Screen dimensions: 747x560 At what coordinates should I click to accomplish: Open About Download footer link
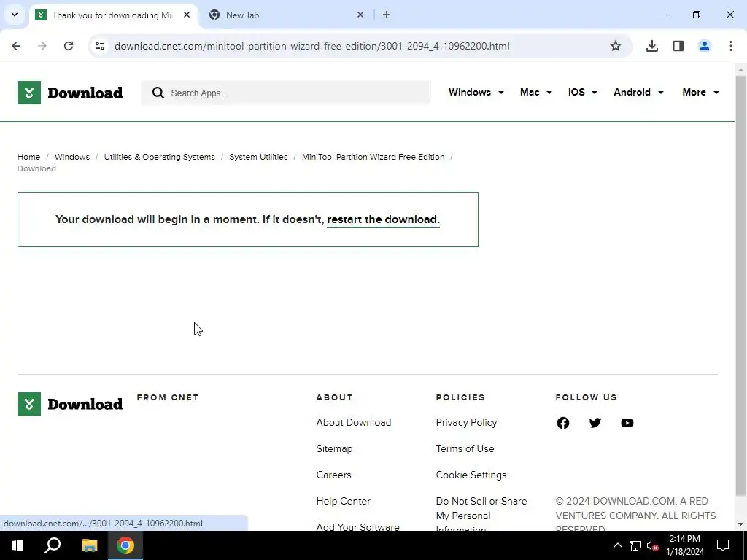click(x=354, y=422)
